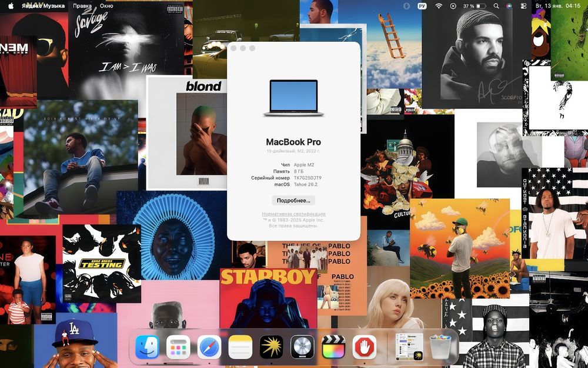Open Spotlight search magnifier
This screenshot has width=588, height=368.
point(496,6)
